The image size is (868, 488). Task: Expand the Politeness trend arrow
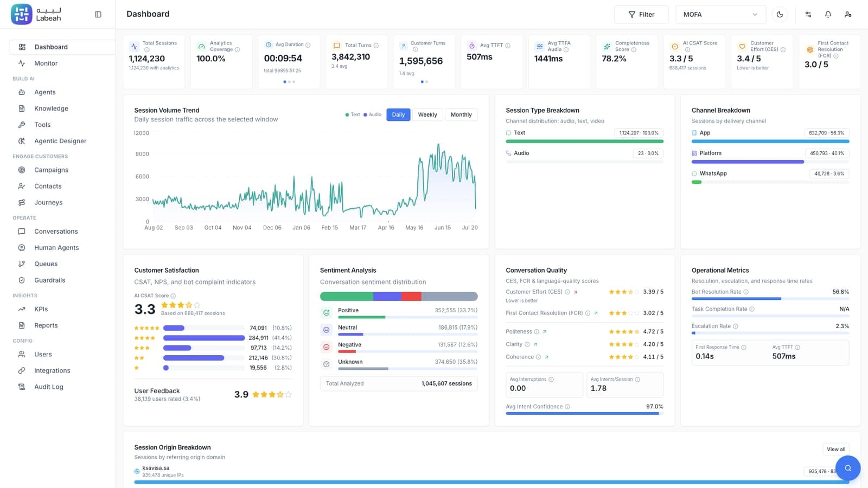click(x=545, y=332)
